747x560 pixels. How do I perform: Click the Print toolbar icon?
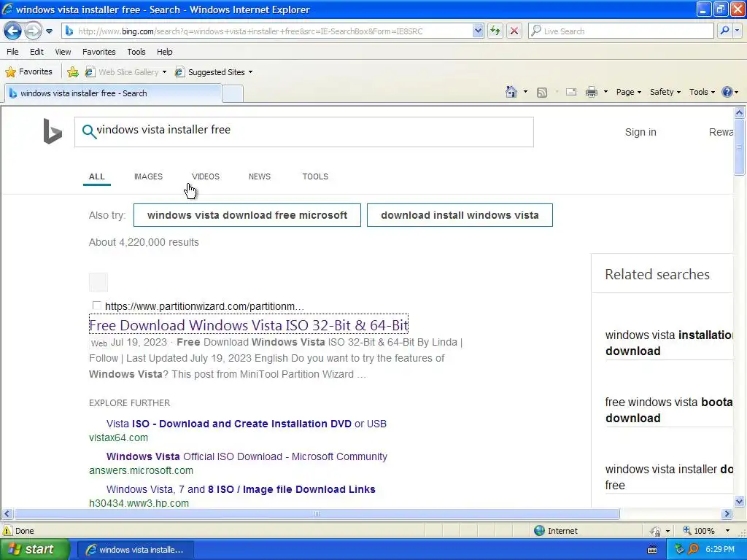point(591,92)
